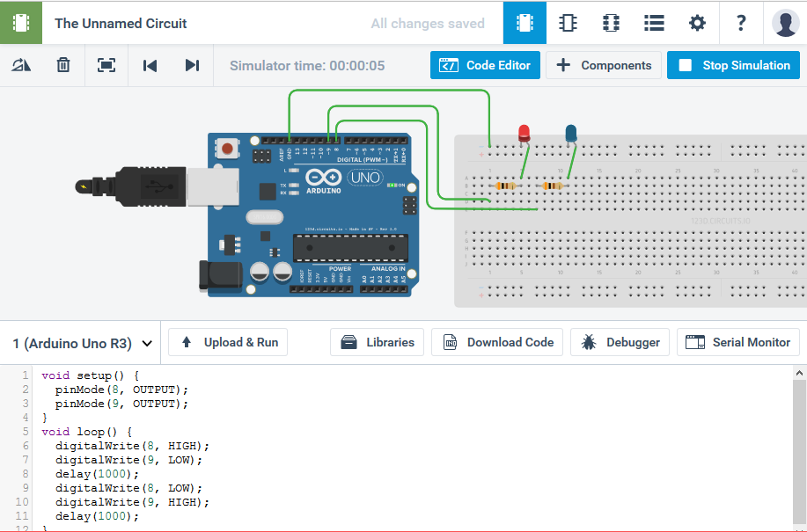Open PCB view icon
807x532 pixels.
(x=611, y=23)
